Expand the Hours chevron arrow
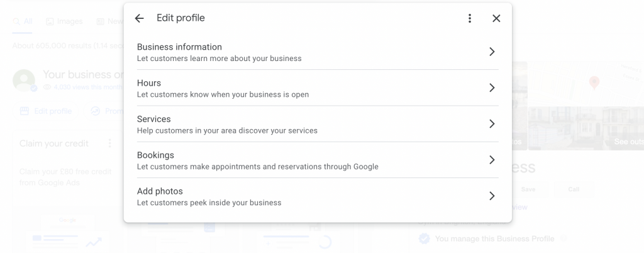Image resolution: width=644 pixels, height=253 pixels. point(492,87)
